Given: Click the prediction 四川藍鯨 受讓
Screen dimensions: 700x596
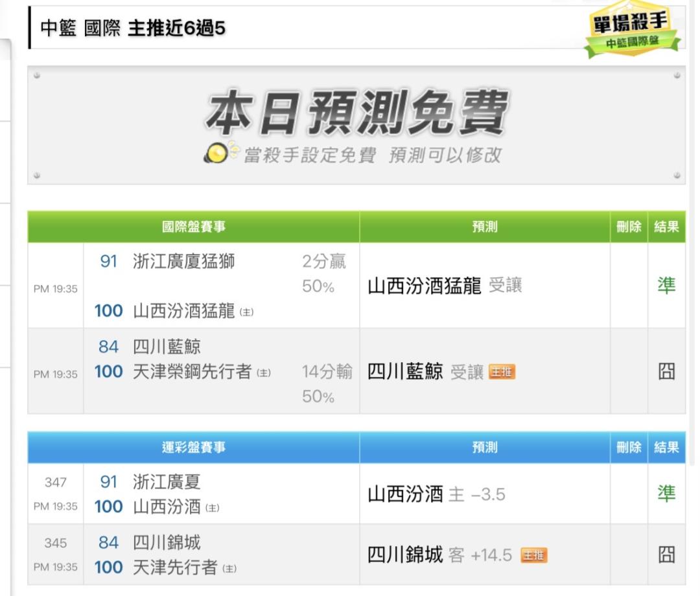Looking at the screenshot, I should click(x=425, y=371).
